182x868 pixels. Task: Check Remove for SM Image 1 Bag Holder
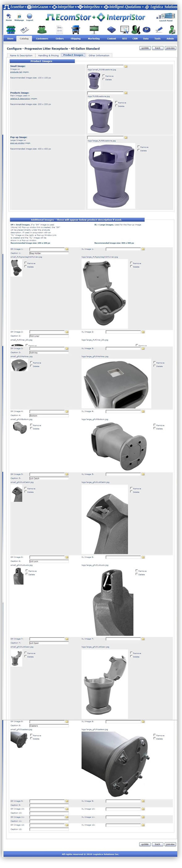[x=25, y=263]
